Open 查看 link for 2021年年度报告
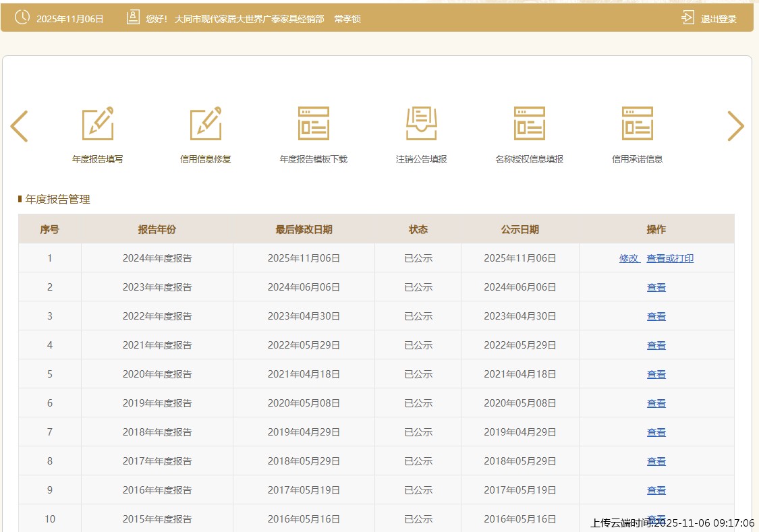This screenshot has height=532, width=759. pos(656,345)
